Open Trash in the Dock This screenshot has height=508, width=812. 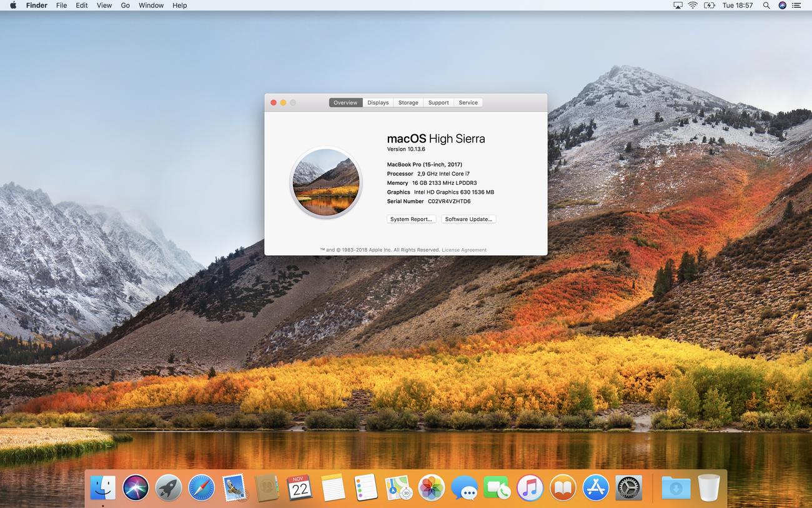coord(709,487)
